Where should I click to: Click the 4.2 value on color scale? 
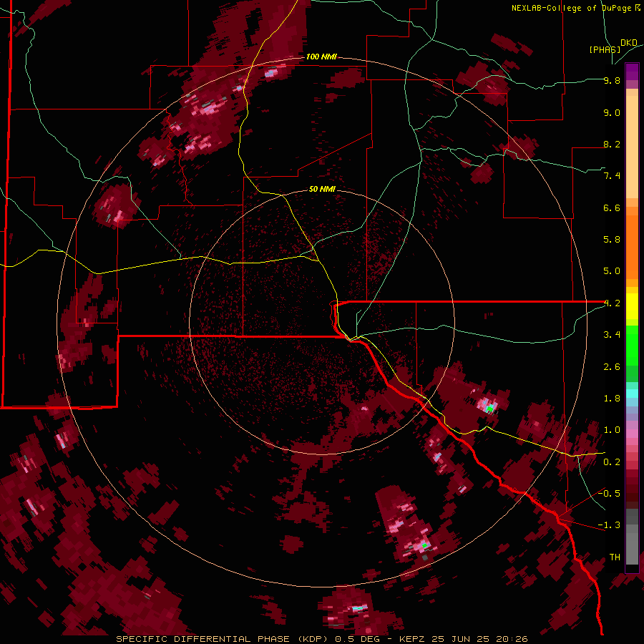(612, 303)
